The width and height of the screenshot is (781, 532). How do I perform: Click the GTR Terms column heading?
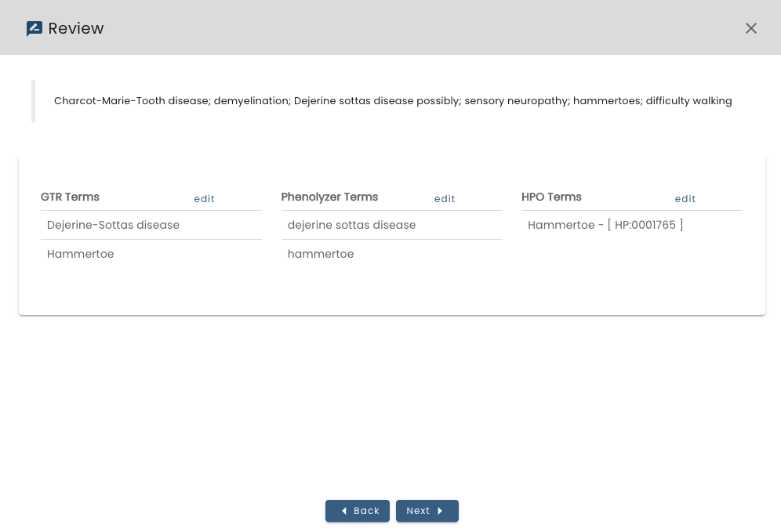[70, 197]
